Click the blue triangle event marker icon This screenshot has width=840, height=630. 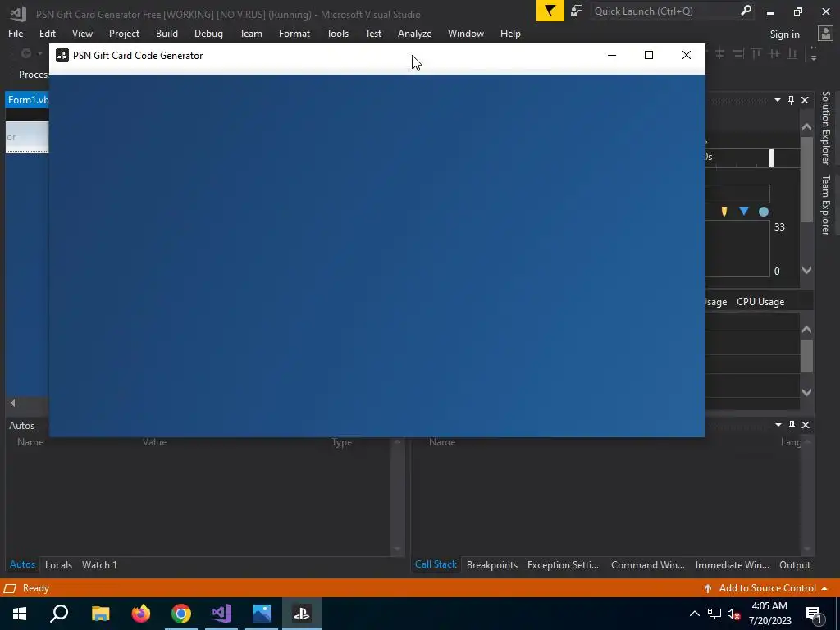[x=743, y=211]
